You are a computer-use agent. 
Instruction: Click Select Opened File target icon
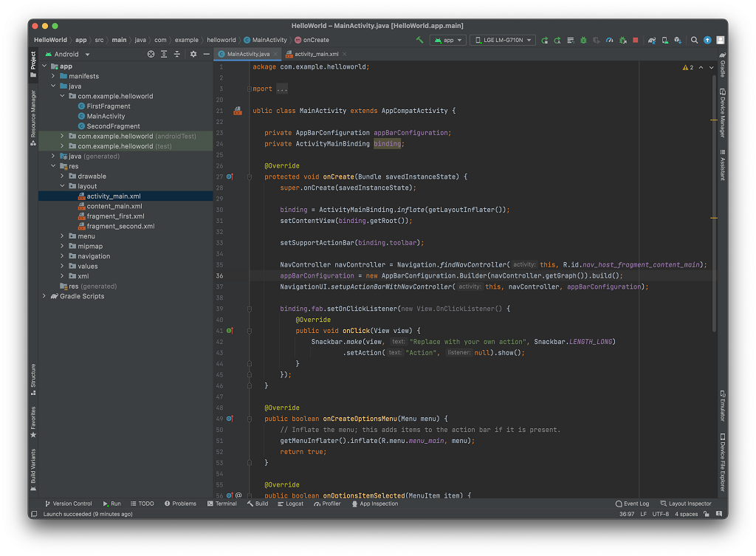(x=151, y=54)
